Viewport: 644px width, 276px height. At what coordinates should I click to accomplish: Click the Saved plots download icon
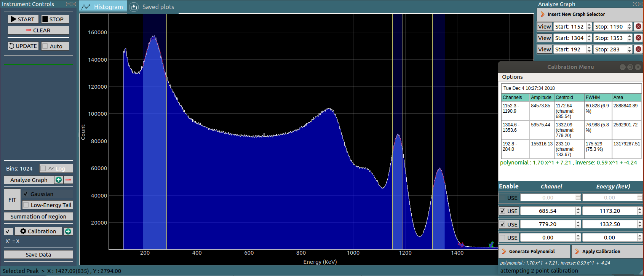(134, 7)
